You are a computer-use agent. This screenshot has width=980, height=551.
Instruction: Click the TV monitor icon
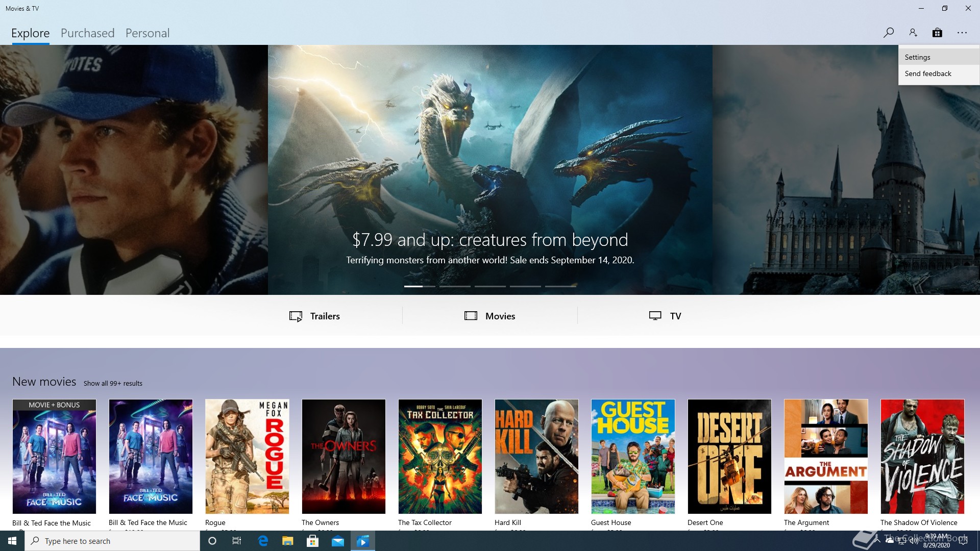point(655,316)
